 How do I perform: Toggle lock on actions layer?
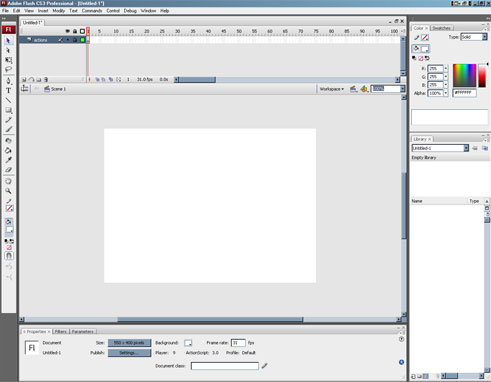[x=75, y=40]
